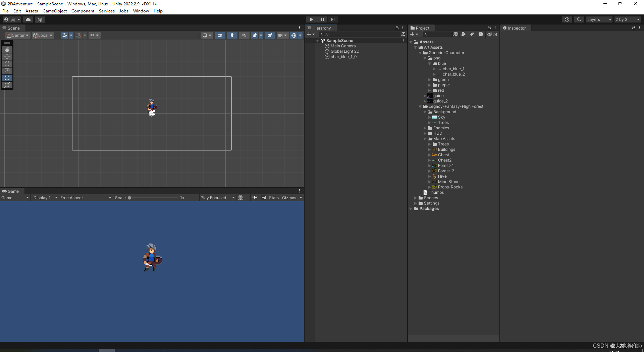Viewport: 644px width, 352px height.
Task: Open the File menu
Action: coord(6,11)
